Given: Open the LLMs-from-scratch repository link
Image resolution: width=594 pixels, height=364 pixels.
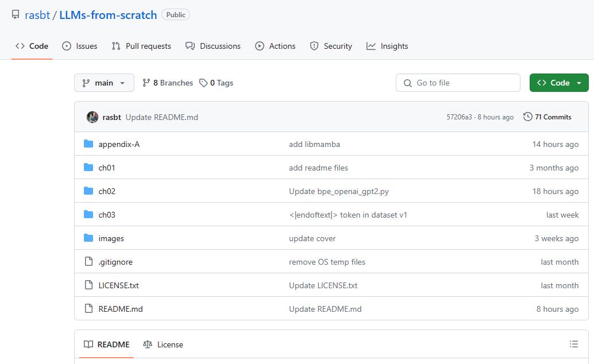Looking at the screenshot, I should click(108, 15).
